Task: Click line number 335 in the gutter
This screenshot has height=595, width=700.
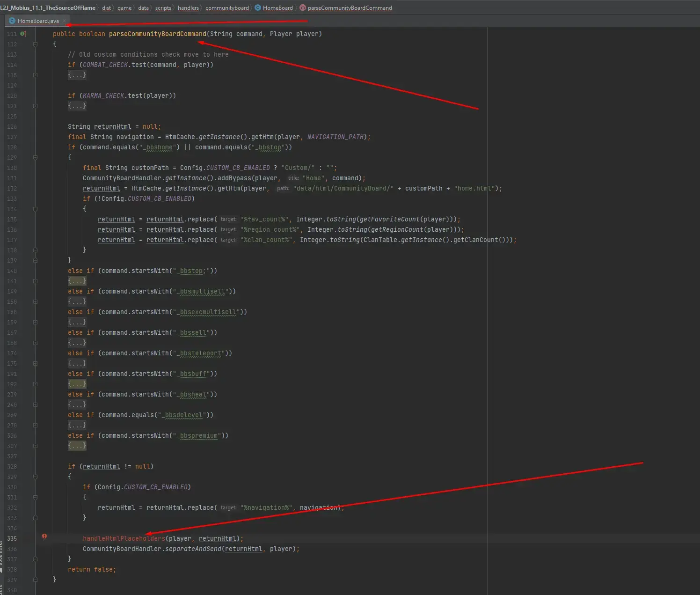Action: coord(12,538)
